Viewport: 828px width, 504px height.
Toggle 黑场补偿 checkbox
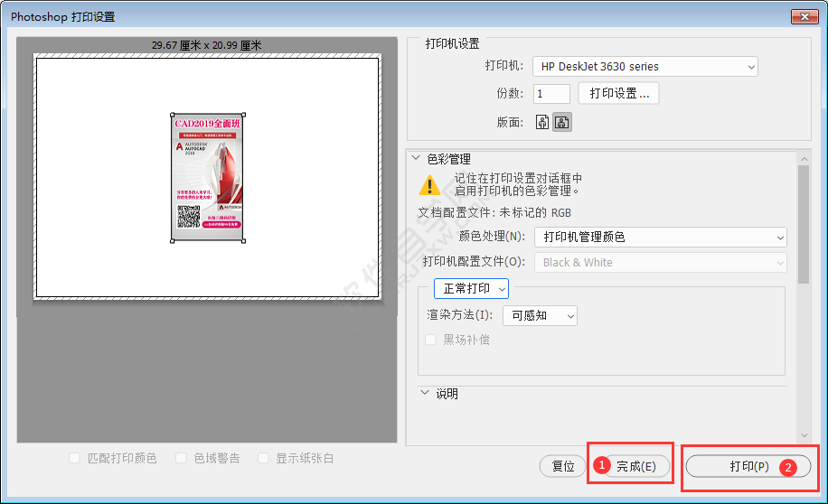431,340
